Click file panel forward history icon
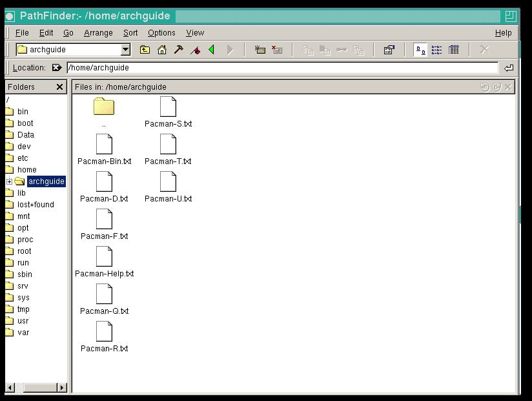Screen dimensions: 532x401 [496, 87]
